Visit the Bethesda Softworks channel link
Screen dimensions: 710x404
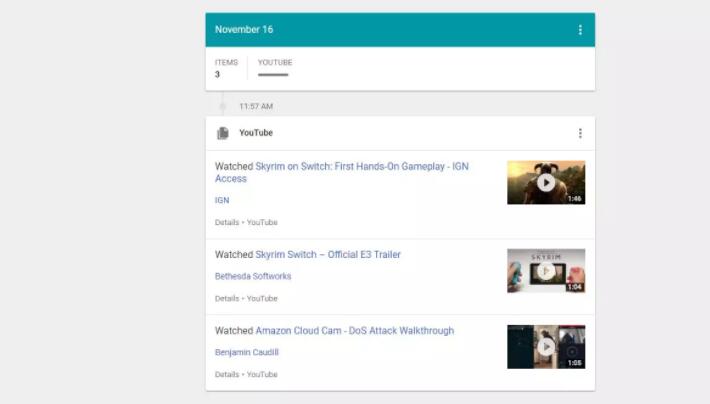point(253,276)
